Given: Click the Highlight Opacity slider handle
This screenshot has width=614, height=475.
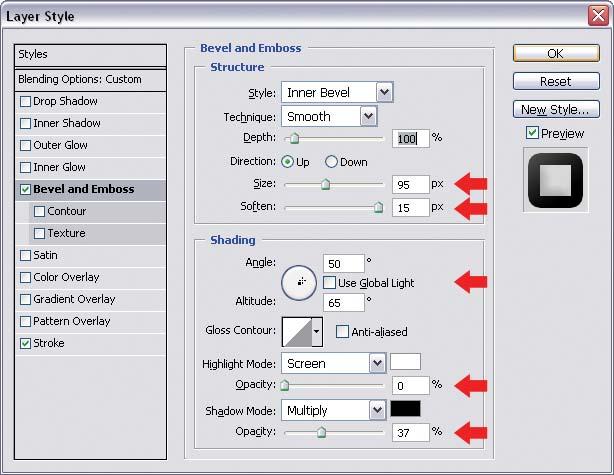Looking at the screenshot, I should [285, 385].
